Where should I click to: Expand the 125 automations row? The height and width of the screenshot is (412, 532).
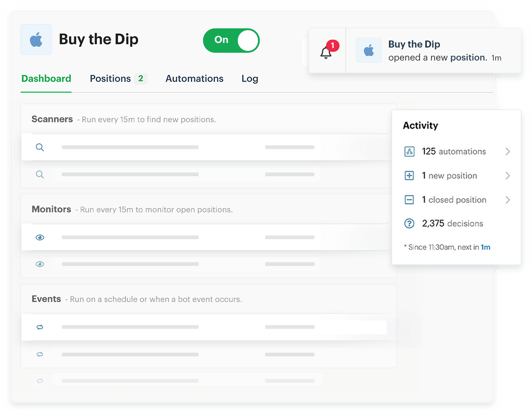pyautogui.click(x=508, y=152)
